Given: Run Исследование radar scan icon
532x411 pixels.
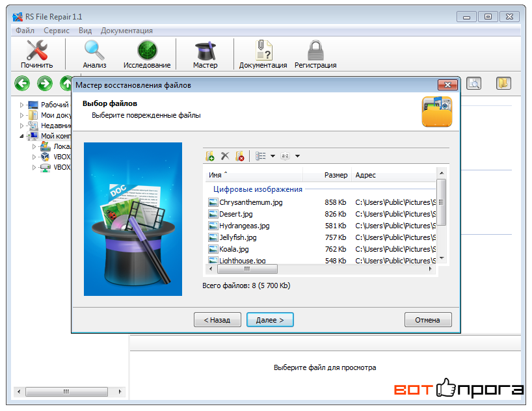Looking at the screenshot, I should coord(147,50).
